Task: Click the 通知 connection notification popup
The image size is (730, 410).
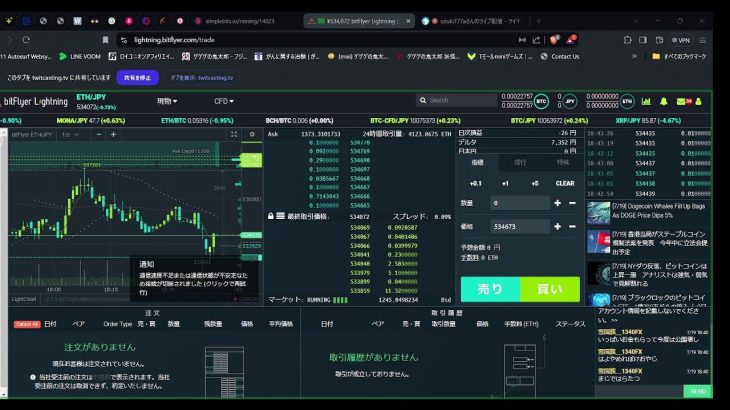Action: (x=194, y=278)
